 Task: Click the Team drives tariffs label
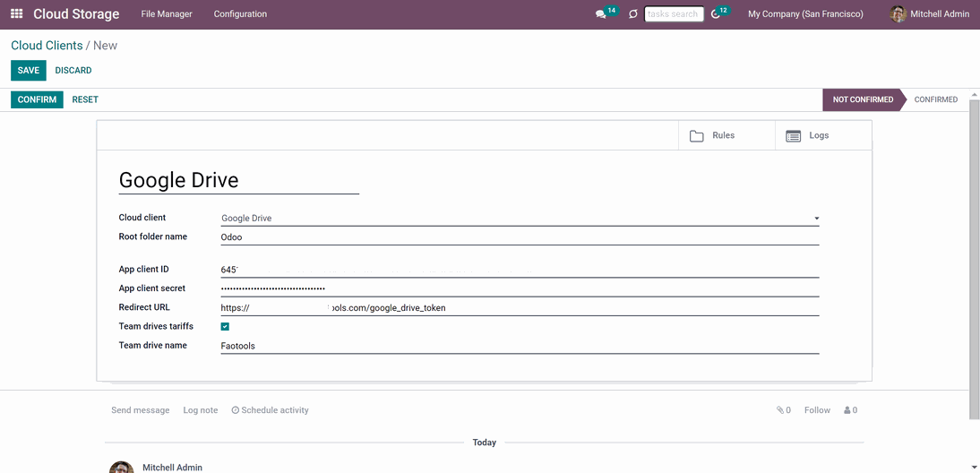coord(156,326)
